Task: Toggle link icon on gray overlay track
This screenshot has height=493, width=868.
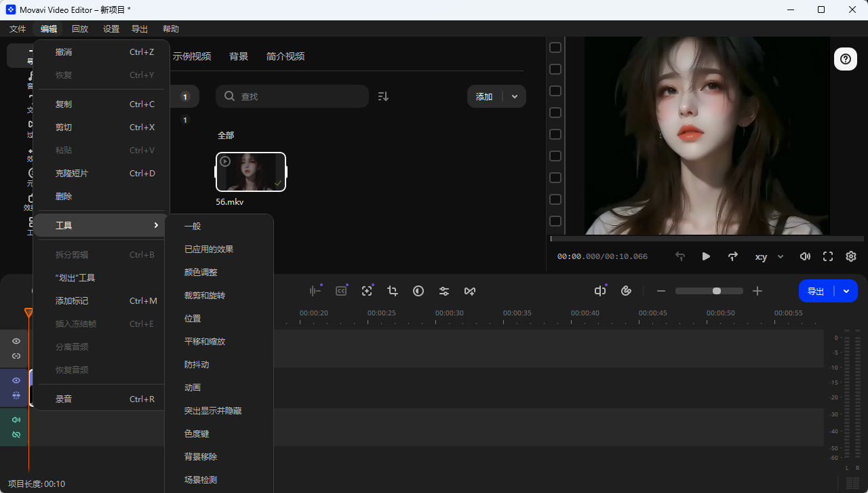Action: coord(16,356)
